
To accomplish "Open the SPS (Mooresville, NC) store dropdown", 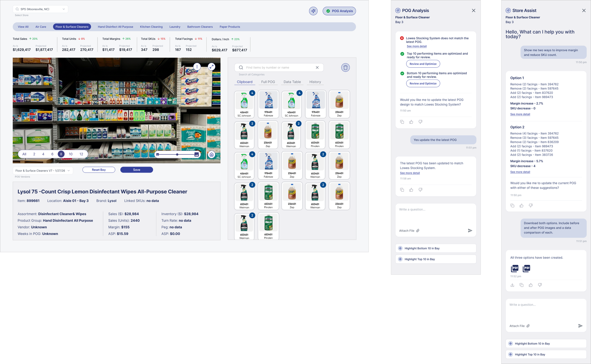I will click(40, 9).
